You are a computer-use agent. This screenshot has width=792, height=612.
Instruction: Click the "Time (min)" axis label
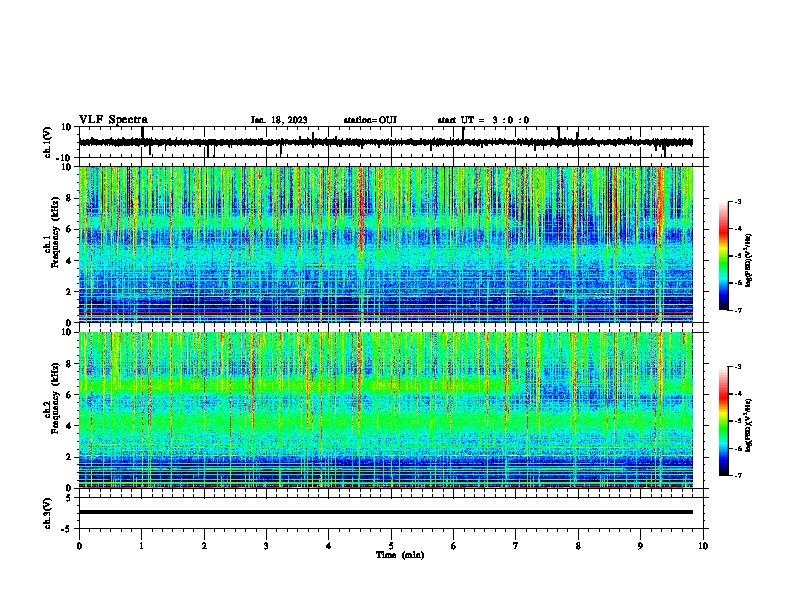point(400,555)
